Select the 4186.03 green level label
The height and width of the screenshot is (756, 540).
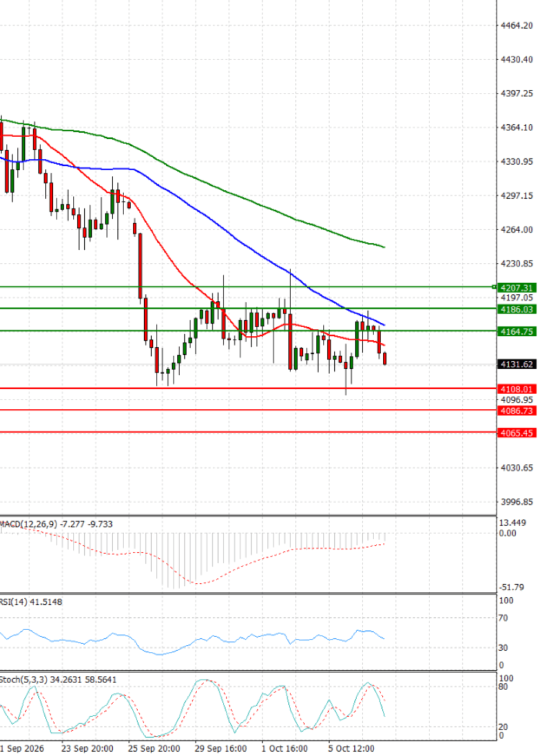click(517, 309)
